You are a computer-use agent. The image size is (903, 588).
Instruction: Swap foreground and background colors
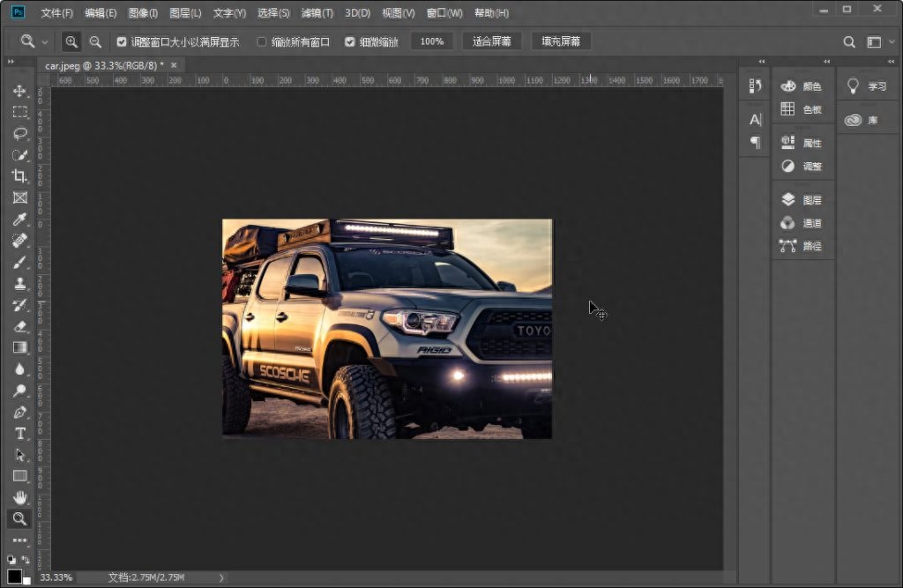(26, 559)
